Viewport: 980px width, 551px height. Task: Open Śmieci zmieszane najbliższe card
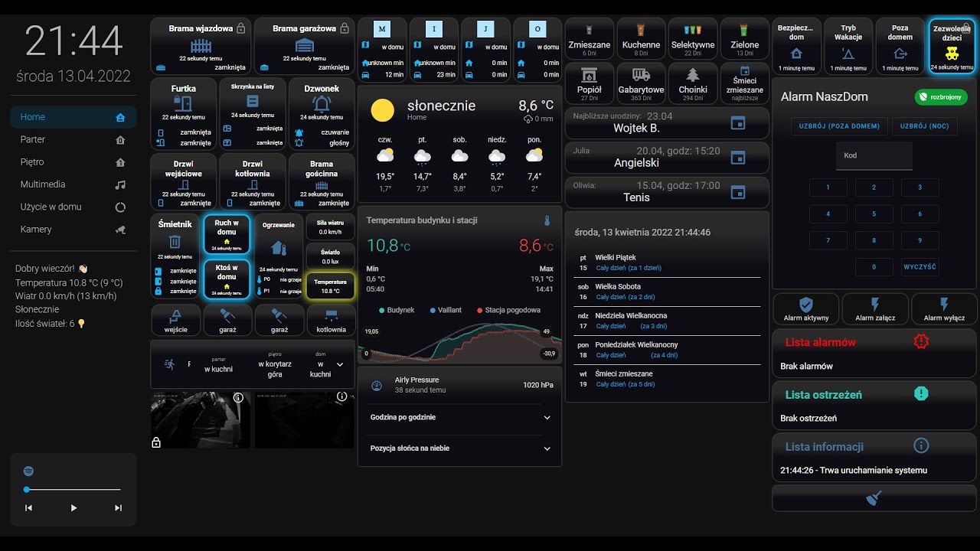[x=744, y=83]
